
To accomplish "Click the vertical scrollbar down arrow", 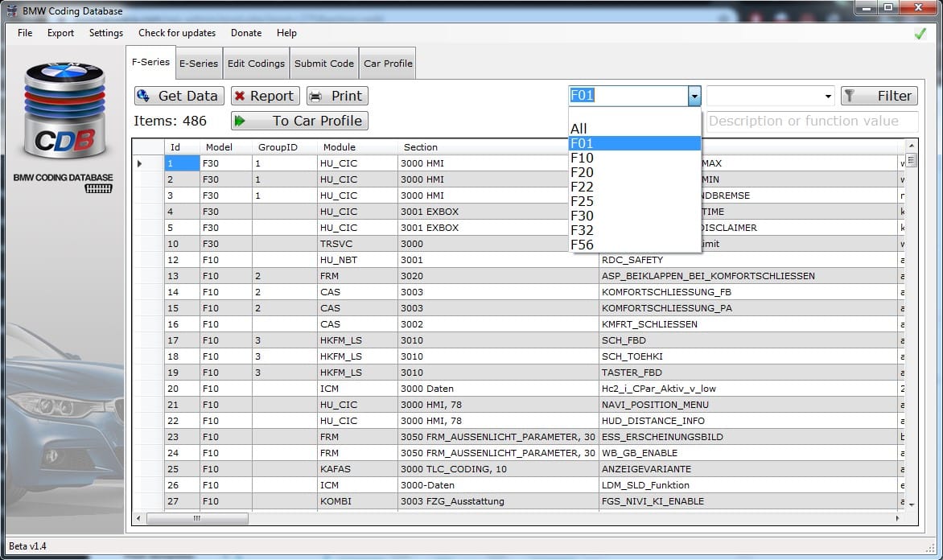I will (911, 504).
